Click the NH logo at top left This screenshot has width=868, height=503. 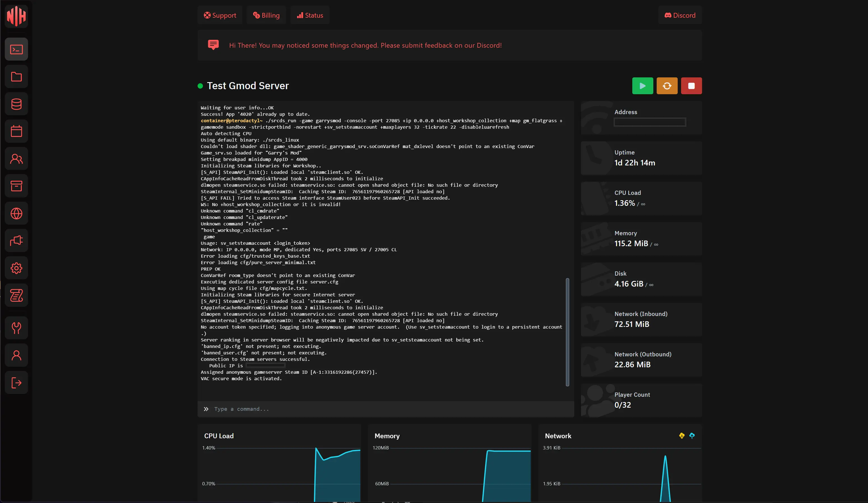16,16
